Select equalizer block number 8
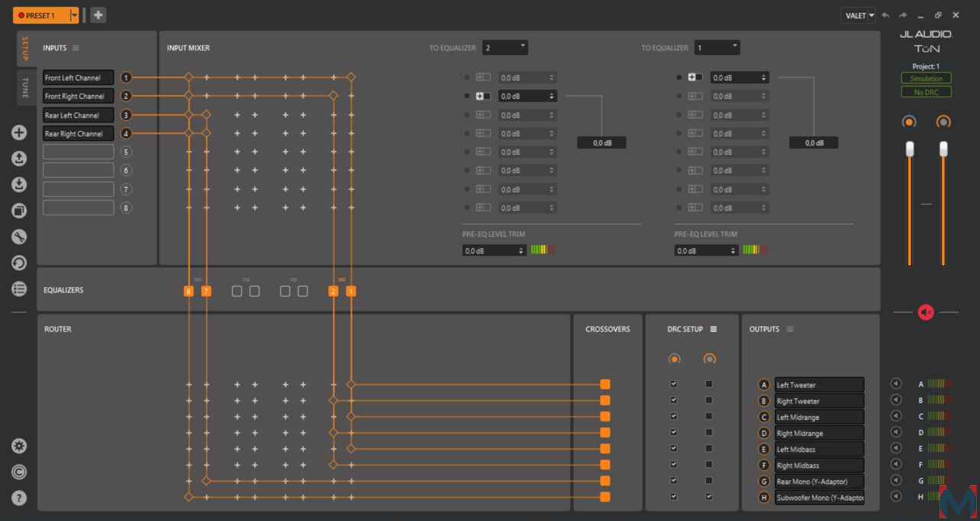 coord(188,291)
